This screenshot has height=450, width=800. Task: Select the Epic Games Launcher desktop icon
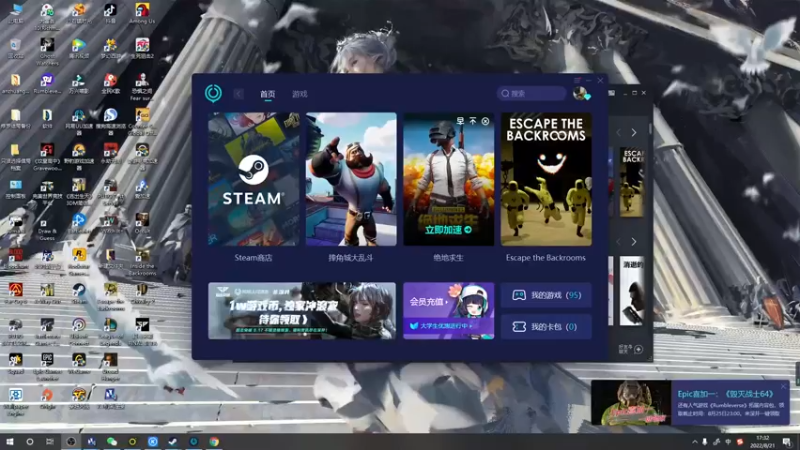(47, 366)
